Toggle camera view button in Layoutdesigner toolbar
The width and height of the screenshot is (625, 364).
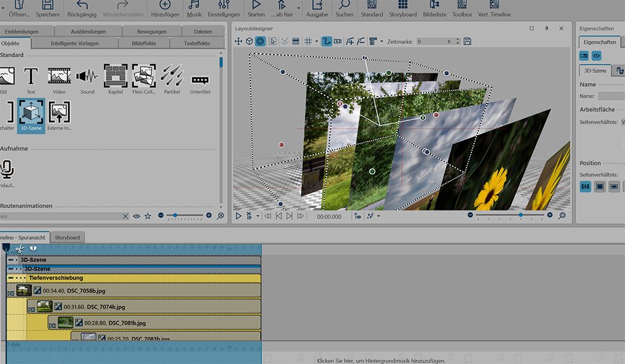point(338,41)
